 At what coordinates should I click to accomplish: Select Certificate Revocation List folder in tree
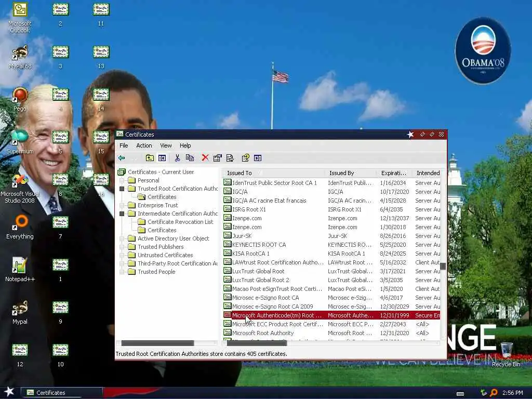[x=176, y=222]
